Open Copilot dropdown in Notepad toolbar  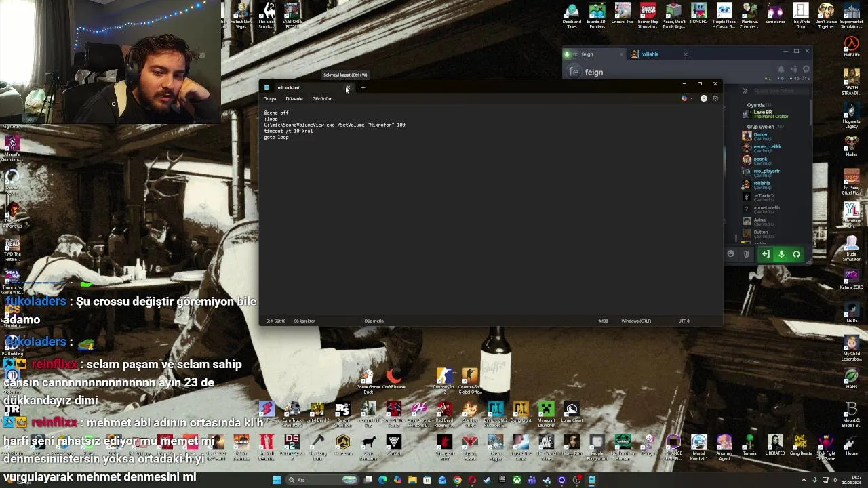tap(686, 98)
